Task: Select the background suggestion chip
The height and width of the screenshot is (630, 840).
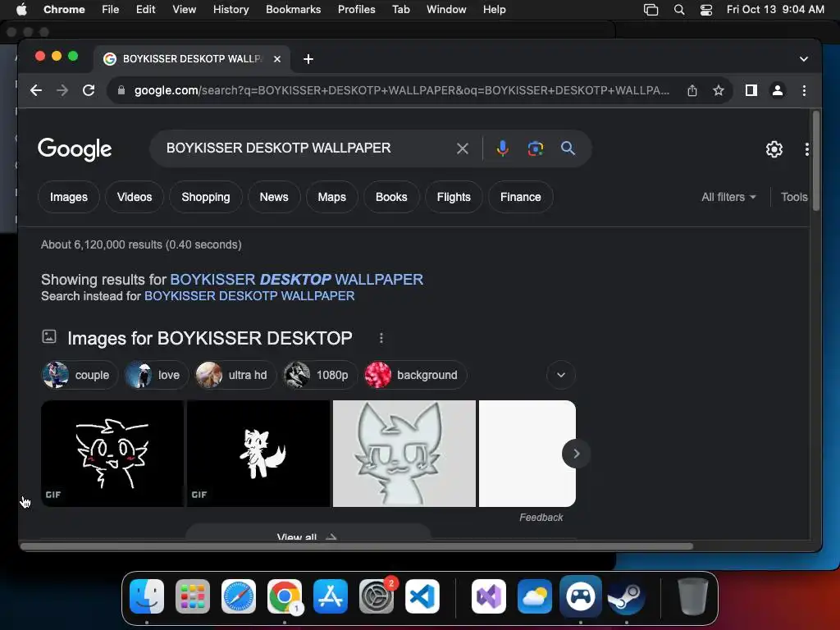Action: 415,375
